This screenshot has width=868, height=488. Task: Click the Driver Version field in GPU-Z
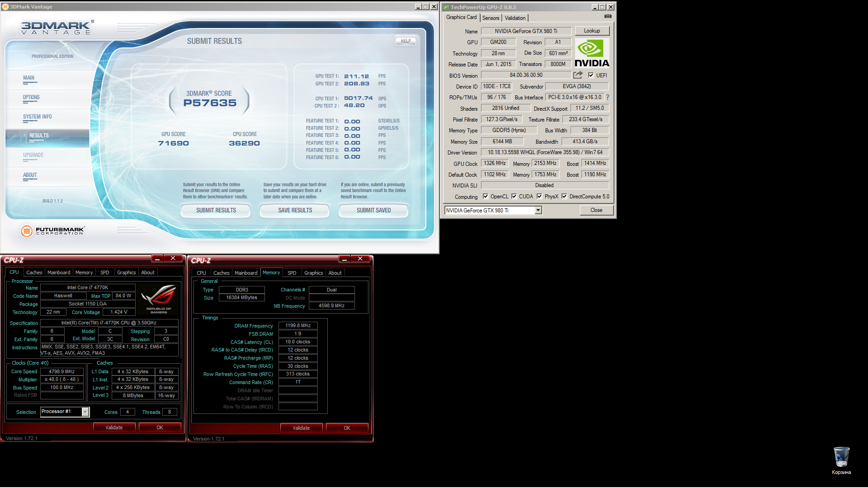click(545, 152)
